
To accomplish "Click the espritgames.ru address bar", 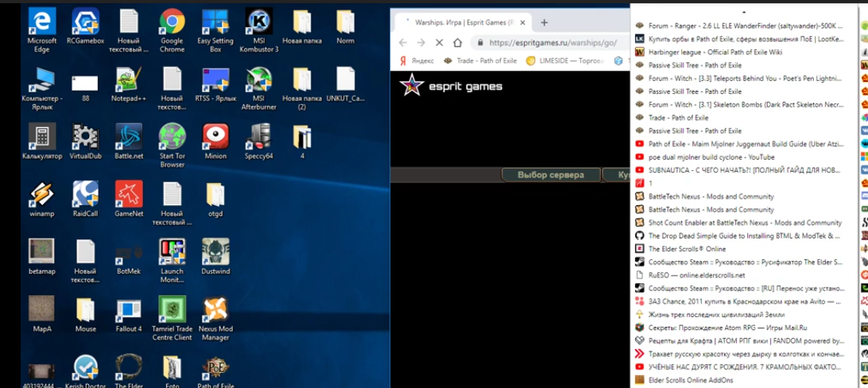I will coord(556,43).
